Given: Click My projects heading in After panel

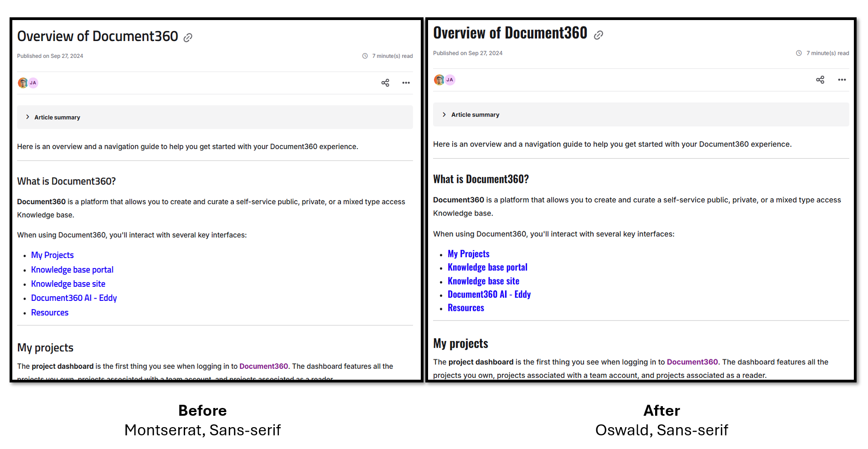Looking at the screenshot, I should (460, 343).
